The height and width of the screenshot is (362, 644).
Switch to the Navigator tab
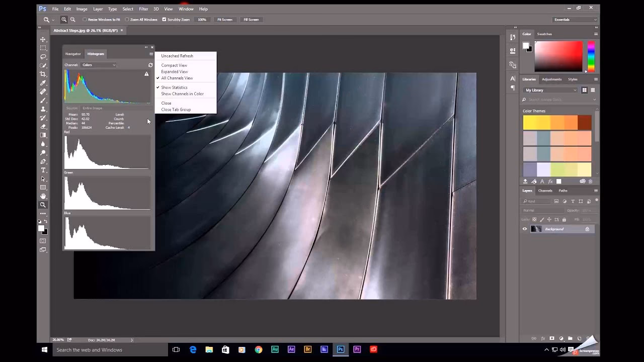click(73, 54)
